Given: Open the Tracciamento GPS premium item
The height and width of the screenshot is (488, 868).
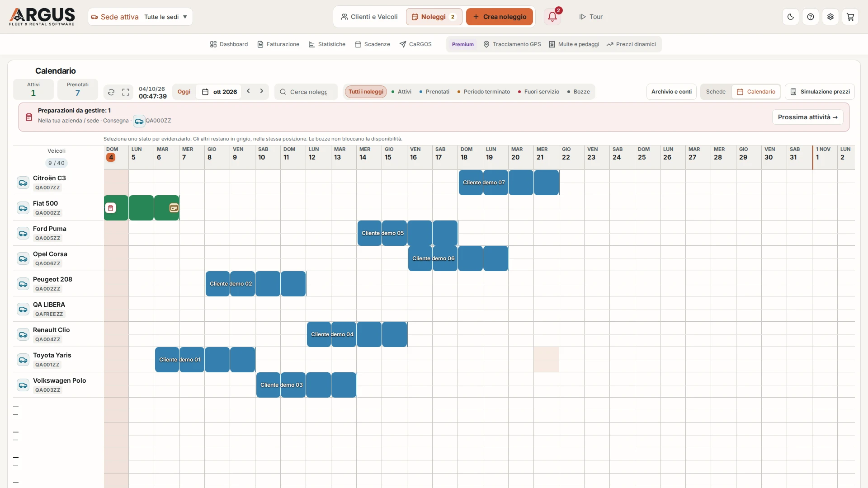Looking at the screenshot, I should (x=512, y=44).
